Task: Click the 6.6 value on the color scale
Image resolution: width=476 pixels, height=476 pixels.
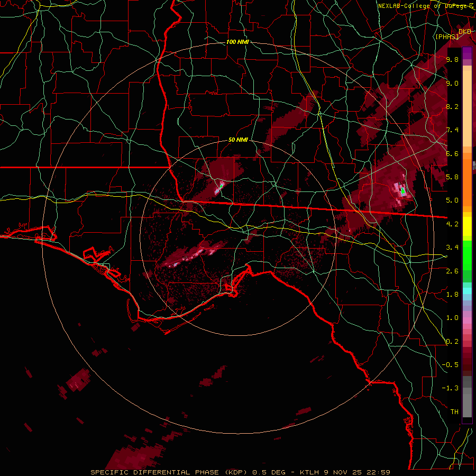Action: click(452, 153)
